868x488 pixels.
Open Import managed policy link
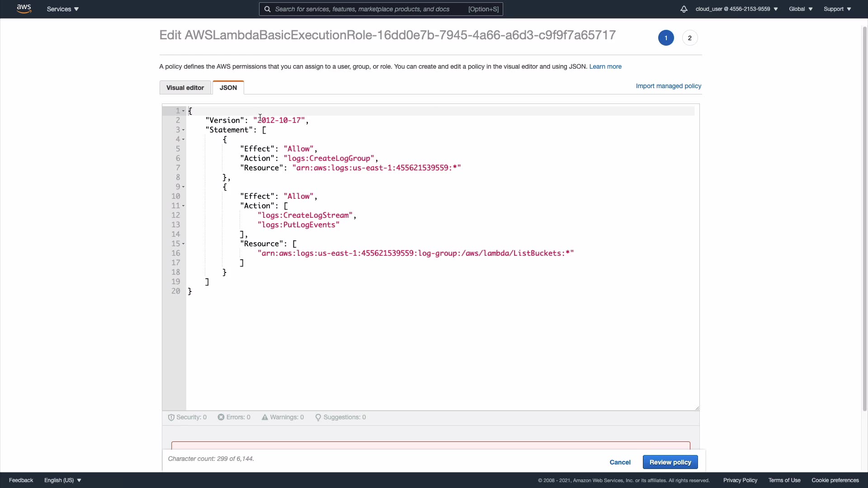(x=668, y=86)
